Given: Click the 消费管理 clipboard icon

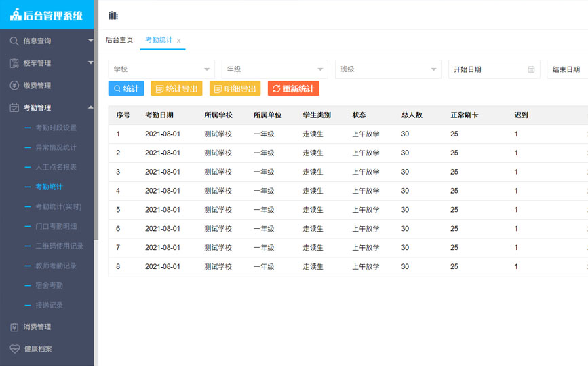Looking at the screenshot, I should 14,327.
